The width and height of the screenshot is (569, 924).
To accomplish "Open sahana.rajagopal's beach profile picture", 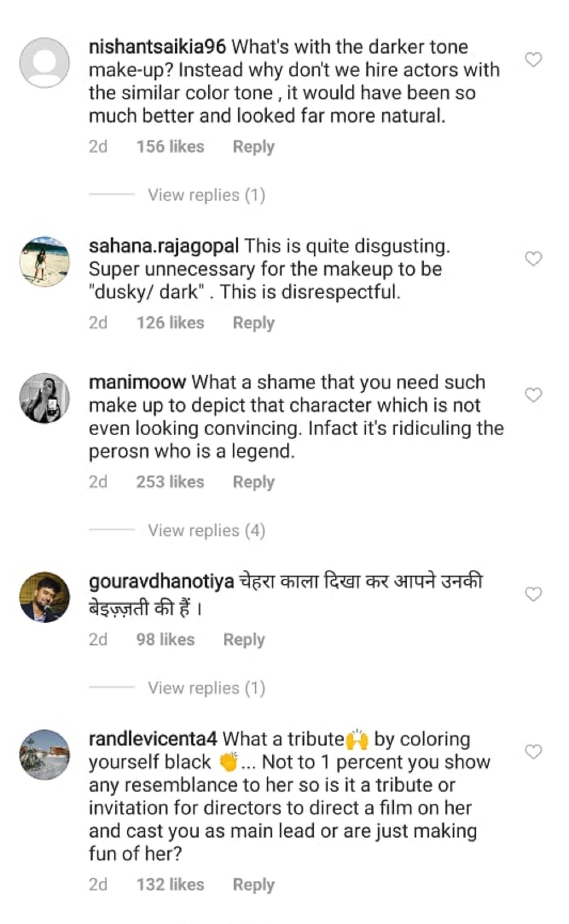I will tap(45, 261).
